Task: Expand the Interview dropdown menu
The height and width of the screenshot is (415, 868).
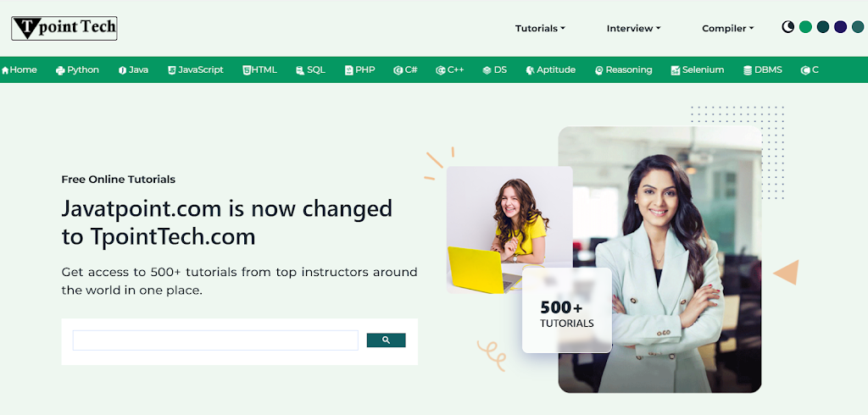Action: click(x=634, y=28)
